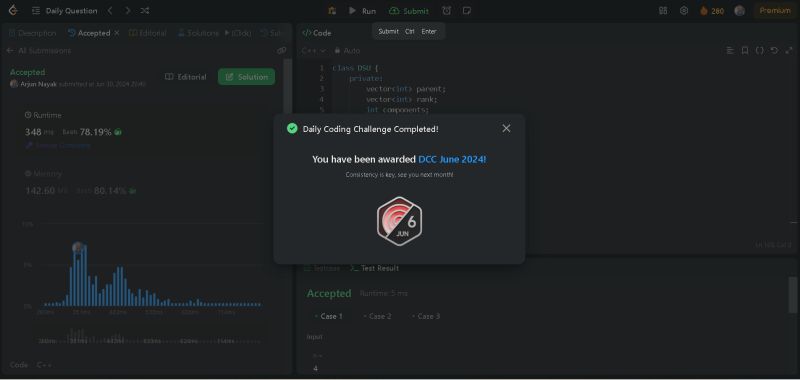Viewport: 800px width, 380px height.
Task: Click the Run button
Action: pyautogui.click(x=362, y=11)
